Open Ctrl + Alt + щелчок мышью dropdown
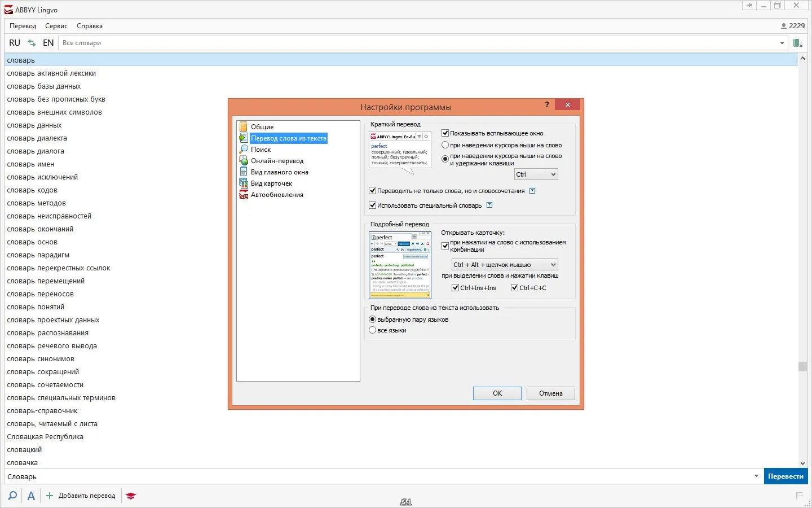The width and height of the screenshot is (812, 508). click(505, 265)
